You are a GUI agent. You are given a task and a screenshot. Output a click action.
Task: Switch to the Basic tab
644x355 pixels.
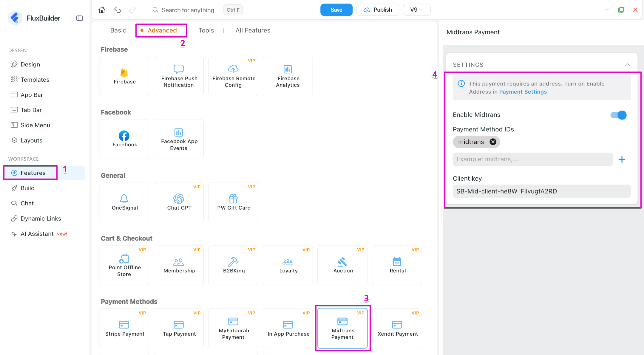click(x=118, y=30)
